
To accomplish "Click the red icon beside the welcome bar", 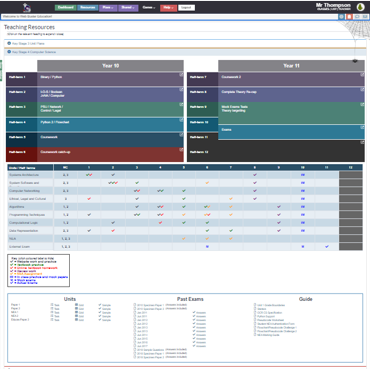I will [x=349, y=16].
